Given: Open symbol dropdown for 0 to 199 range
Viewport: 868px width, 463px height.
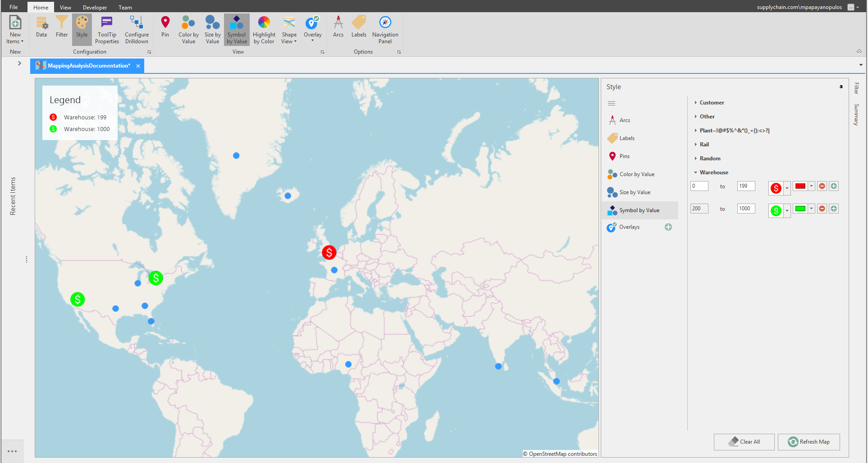Looking at the screenshot, I should coord(787,188).
